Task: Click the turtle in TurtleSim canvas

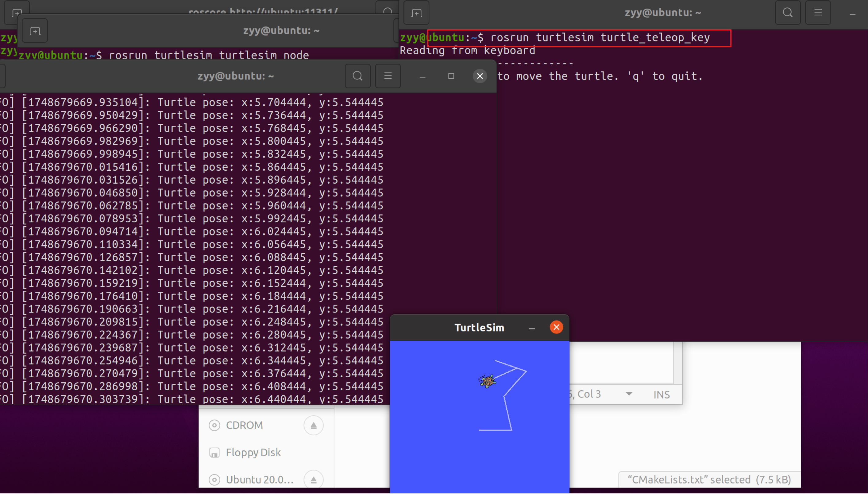Action: click(487, 381)
